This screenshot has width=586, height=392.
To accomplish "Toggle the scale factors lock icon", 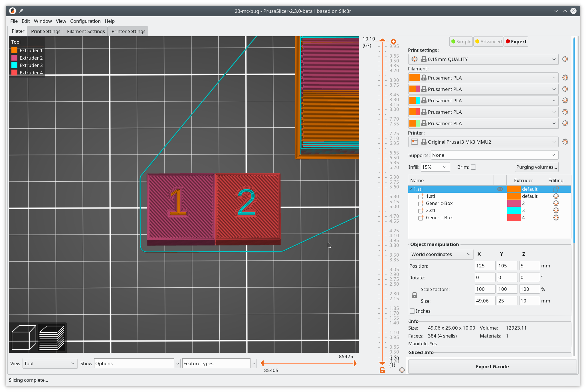I will 415,295.
